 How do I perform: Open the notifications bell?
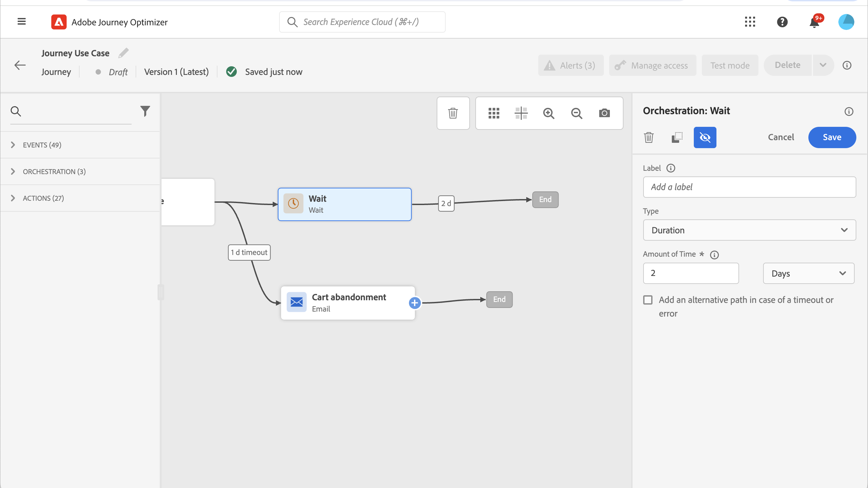pyautogui.click(x=814, y=22)
